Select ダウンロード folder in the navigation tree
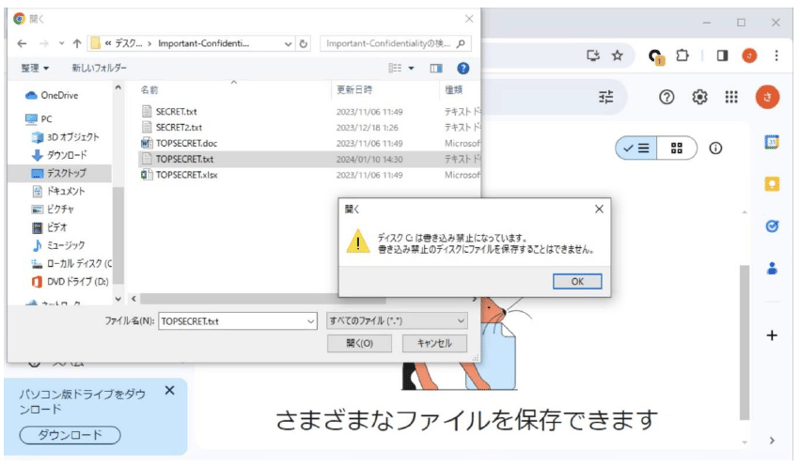 click(66, 155)
